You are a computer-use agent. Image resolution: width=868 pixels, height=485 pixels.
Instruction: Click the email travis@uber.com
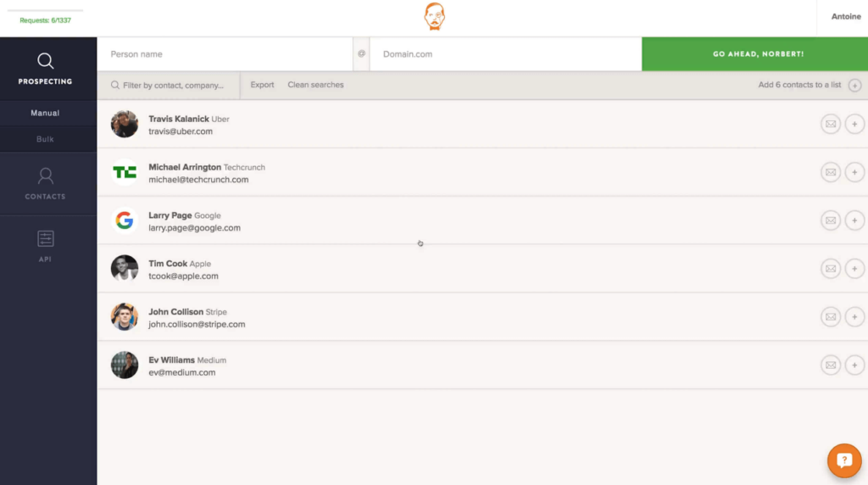(181, 131)
